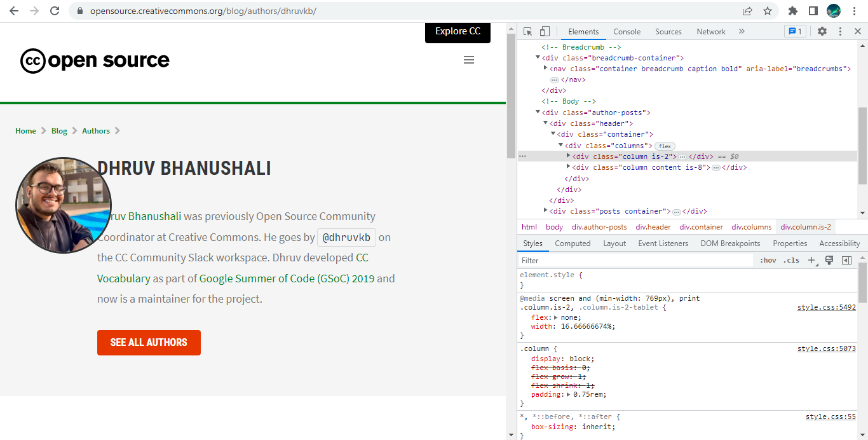Click the author profile photo
Screen dimensions: 868x440
[x=64, y=205]
